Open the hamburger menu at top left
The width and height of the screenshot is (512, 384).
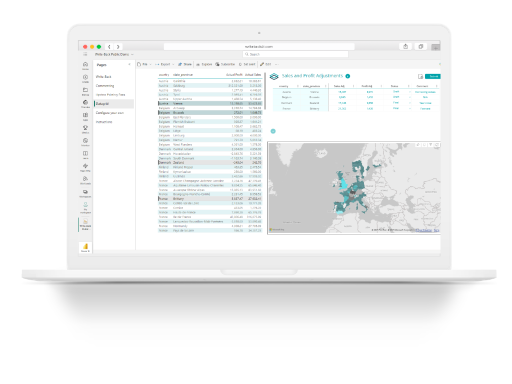click(x=85, y=54)
